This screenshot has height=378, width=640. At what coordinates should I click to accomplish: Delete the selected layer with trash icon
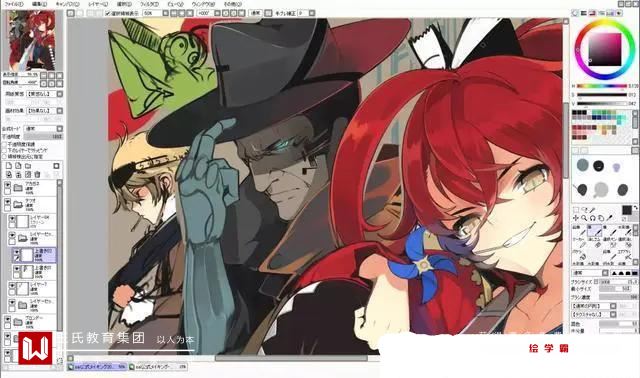(x=37, y=174)
